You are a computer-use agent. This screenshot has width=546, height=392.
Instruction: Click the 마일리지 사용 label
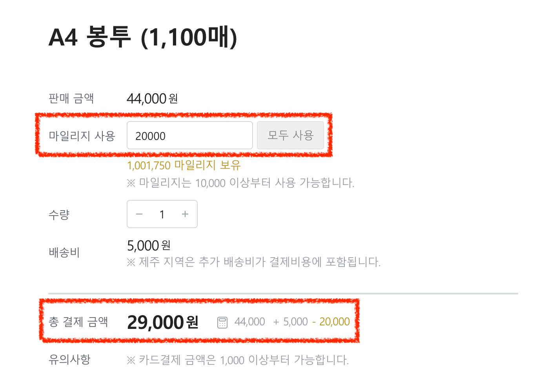(82, 136)
